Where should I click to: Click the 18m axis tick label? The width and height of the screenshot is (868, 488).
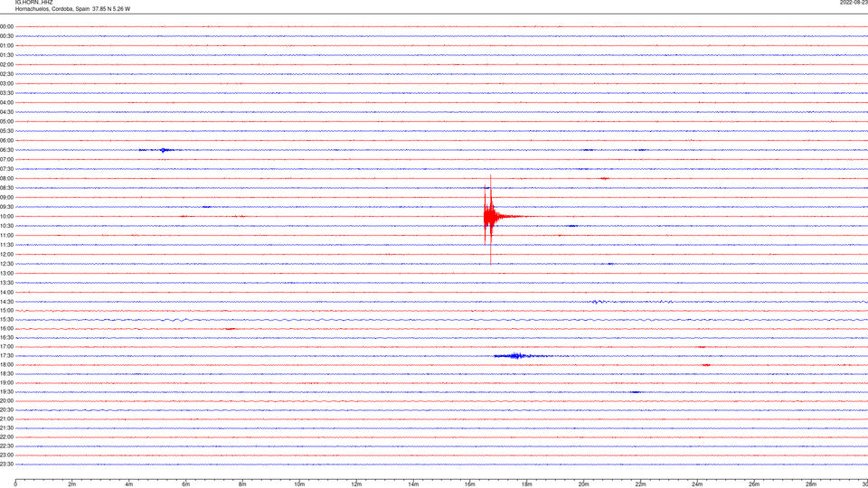pyautogui.click(x=527, y=484)
